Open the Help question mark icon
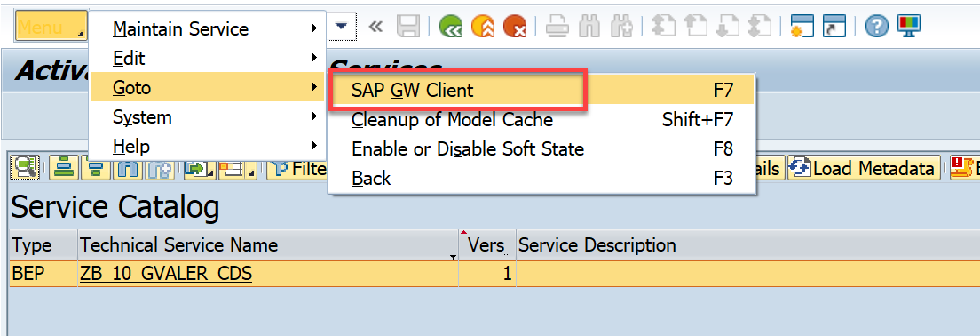This screenshot has height=336, width=980. click(877, 27)
